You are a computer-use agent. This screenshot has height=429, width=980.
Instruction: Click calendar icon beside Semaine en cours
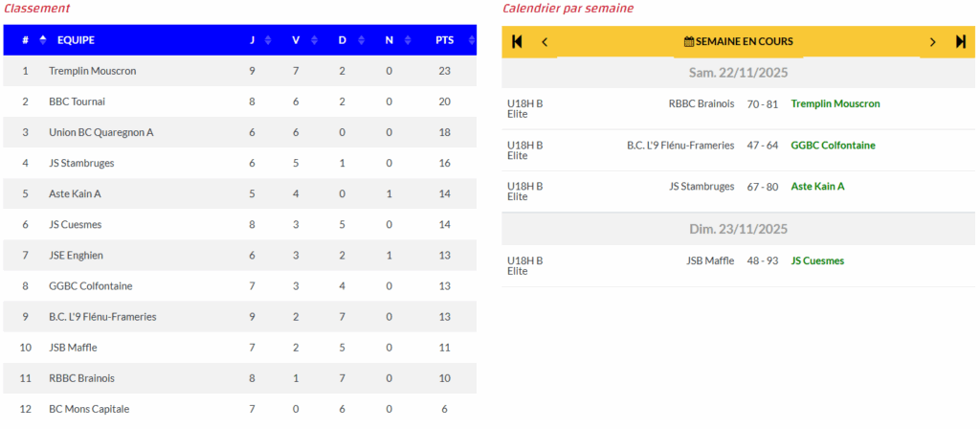coord(689,41)
